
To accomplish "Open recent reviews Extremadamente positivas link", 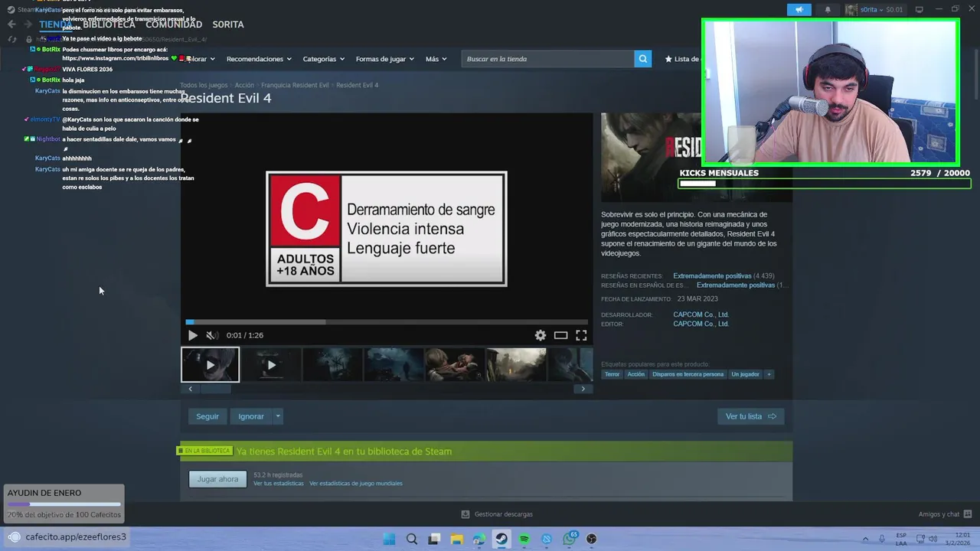I will 712,275.
